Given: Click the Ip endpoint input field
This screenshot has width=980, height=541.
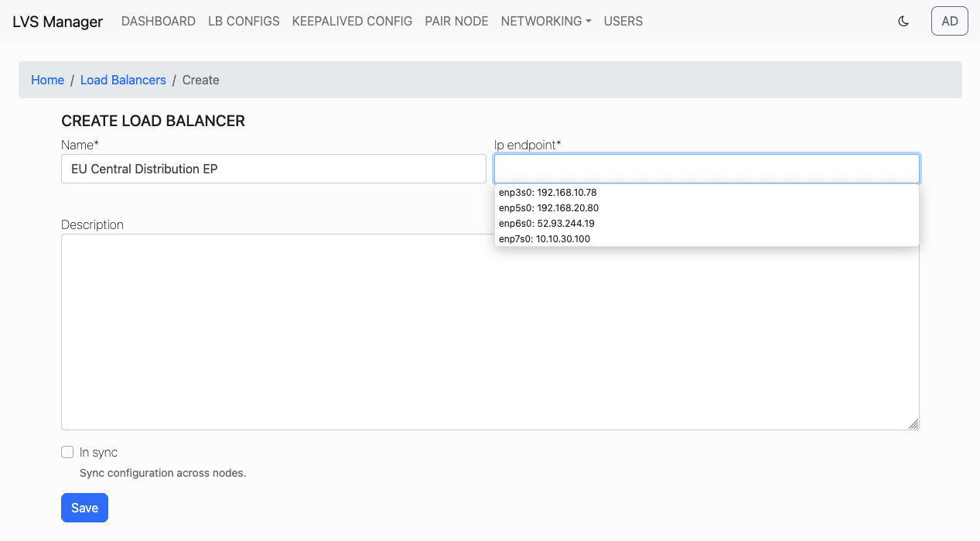Looking at the screenshot, I should point(707,169).
